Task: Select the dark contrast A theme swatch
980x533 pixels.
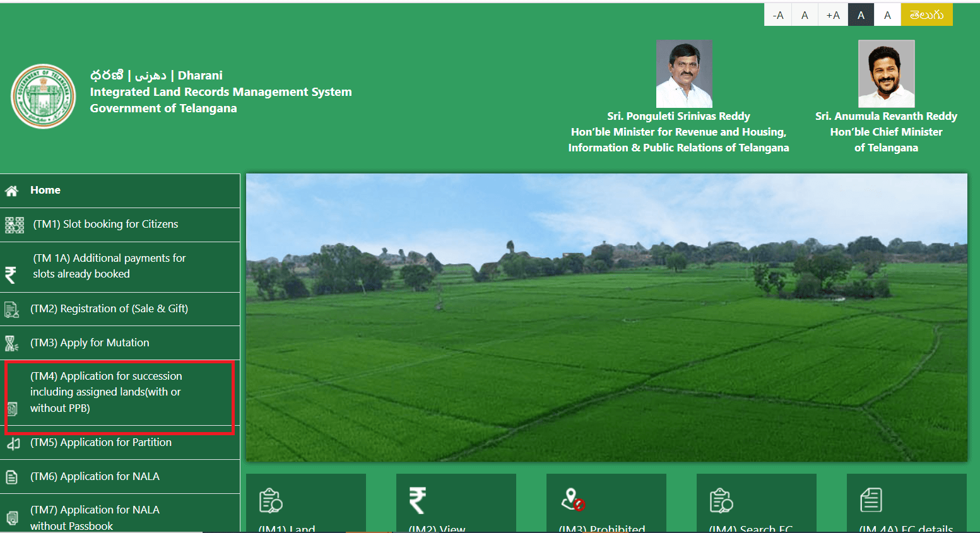Action: [861, 15]
